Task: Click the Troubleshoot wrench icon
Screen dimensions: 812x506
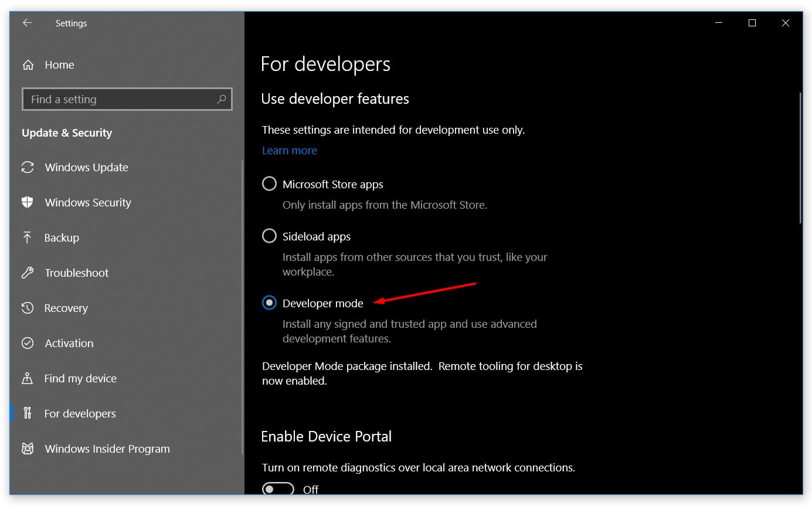Action: [28, 273]
